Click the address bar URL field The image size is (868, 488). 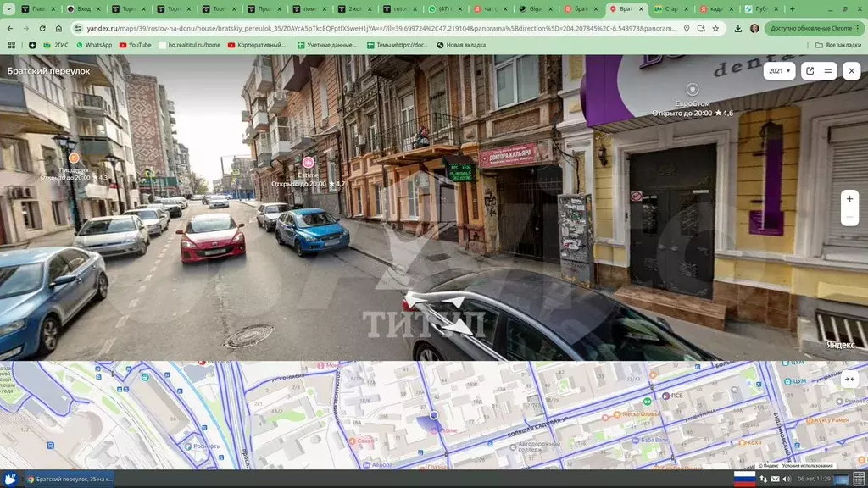click(373, 28)
